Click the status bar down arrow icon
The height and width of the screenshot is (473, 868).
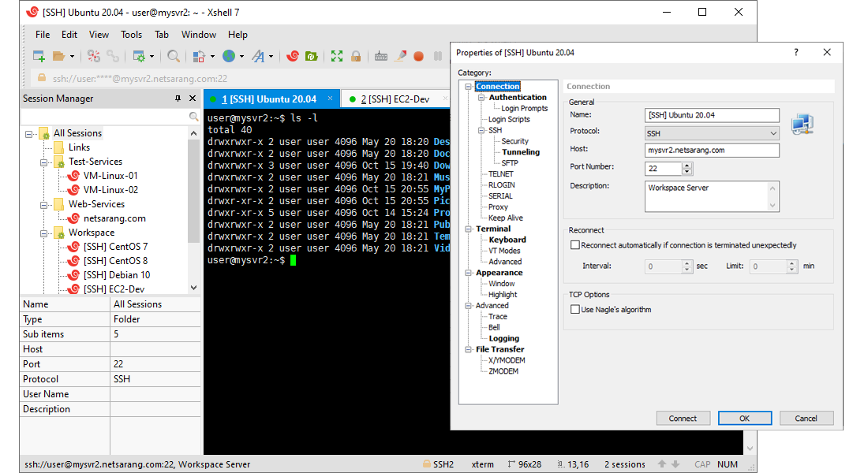(x=675, y=464)
